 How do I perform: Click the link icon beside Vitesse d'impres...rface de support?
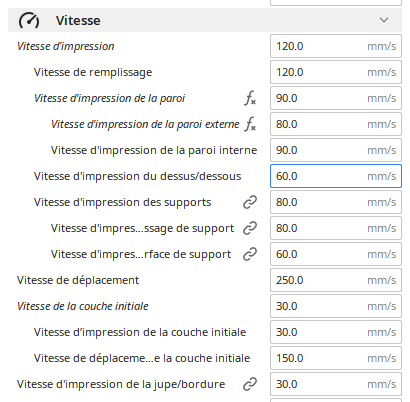[x=250, y=254]
